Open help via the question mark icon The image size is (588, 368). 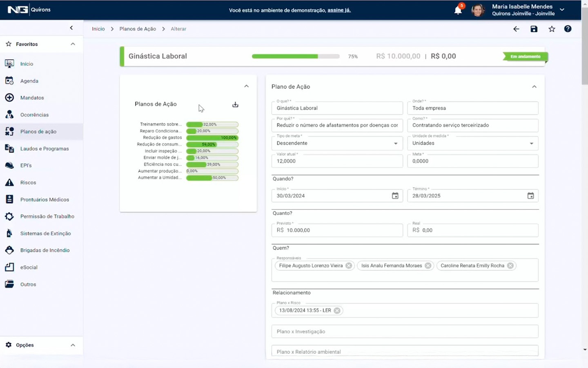(568, 29)
